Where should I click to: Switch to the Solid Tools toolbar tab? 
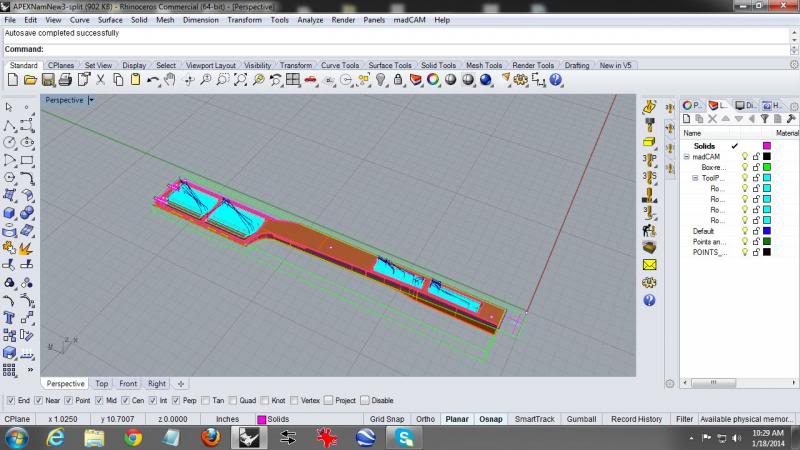(x=438, y=65)
